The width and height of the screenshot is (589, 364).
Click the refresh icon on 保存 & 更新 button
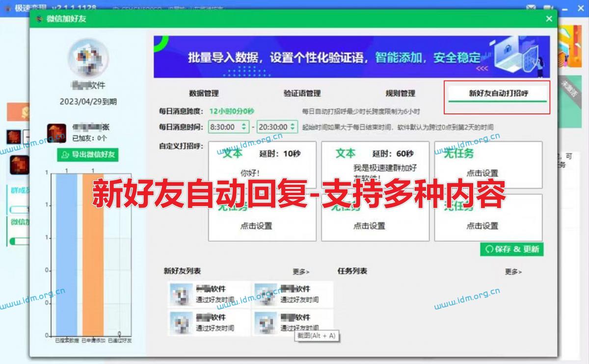(x=489, y=249)
